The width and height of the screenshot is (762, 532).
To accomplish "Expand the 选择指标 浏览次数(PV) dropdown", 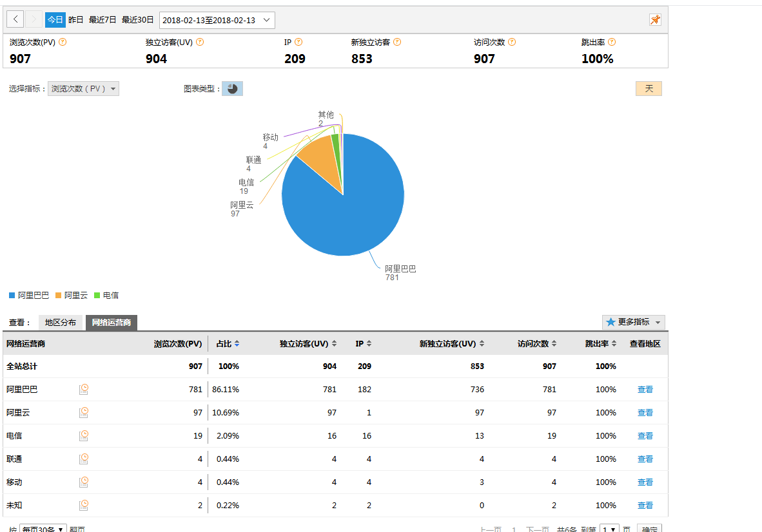I will 83,89.
